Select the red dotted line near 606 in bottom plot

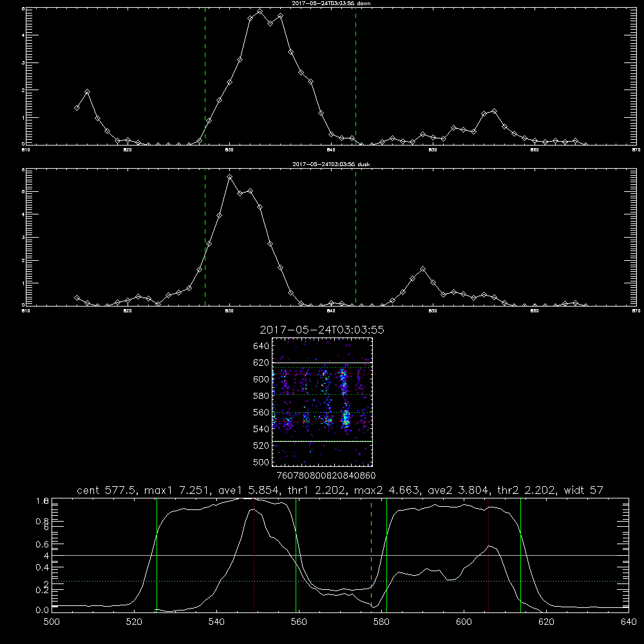tap(488, 554)
